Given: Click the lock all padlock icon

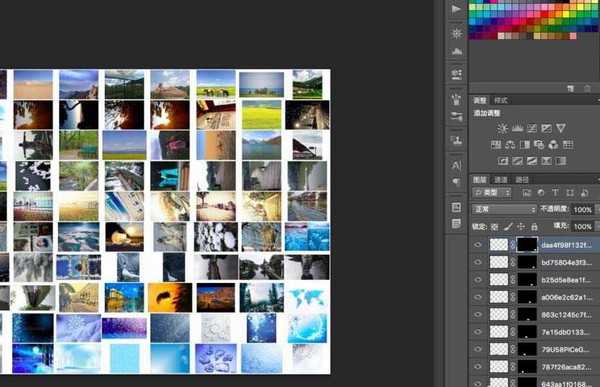Looking at the screenshot, I should tap(535, 227).
